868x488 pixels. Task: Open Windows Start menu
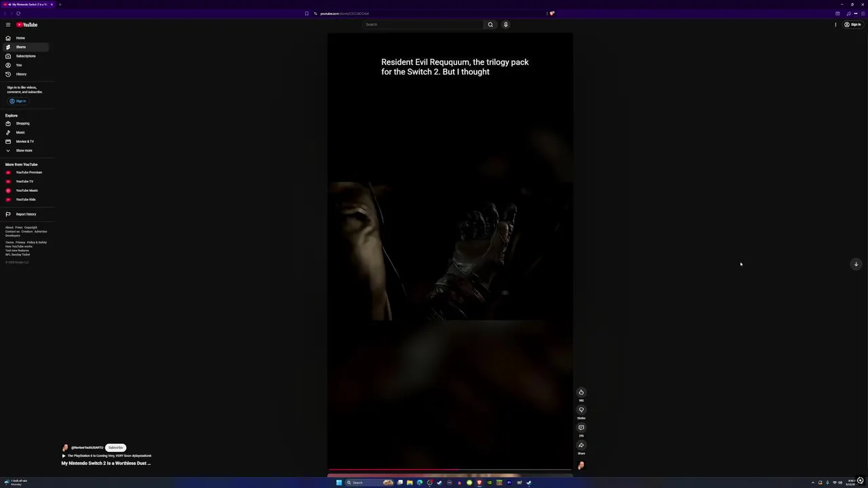[339, 483]
